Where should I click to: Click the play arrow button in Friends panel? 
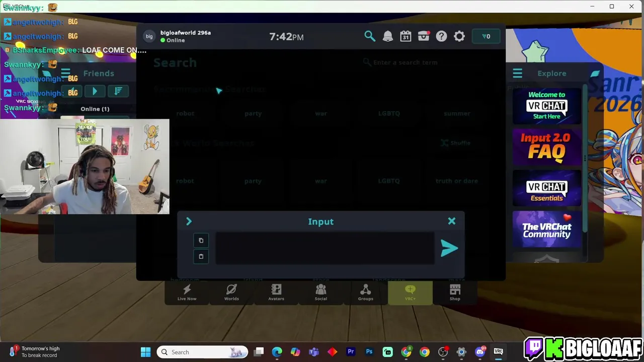[x=95, y=91]
